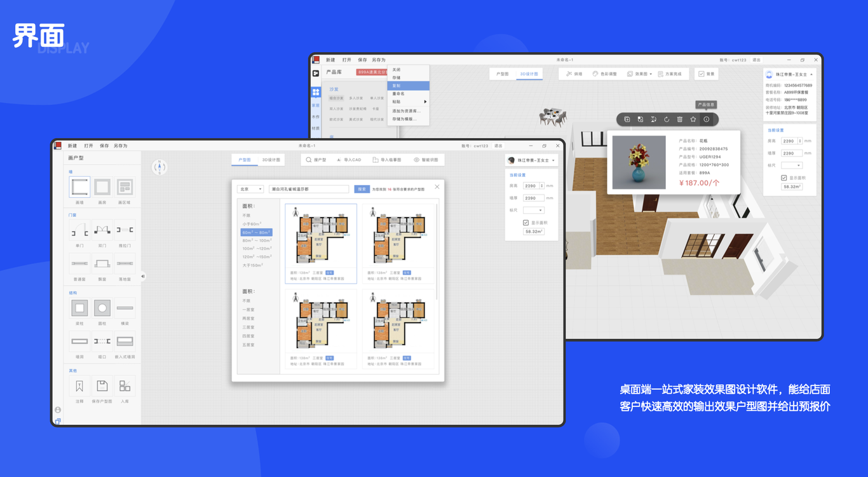The image size is (868, 477).
Task: Select the 大于150m² area filter
Action: 252,265
